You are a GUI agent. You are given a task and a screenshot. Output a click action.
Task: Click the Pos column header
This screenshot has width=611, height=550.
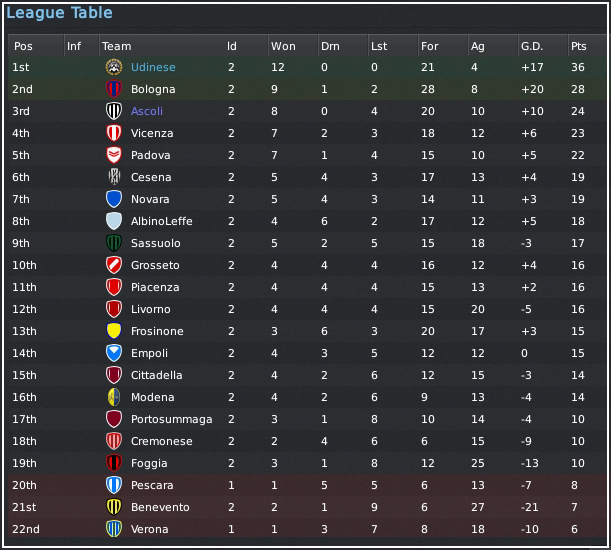[x=23, y=46]
